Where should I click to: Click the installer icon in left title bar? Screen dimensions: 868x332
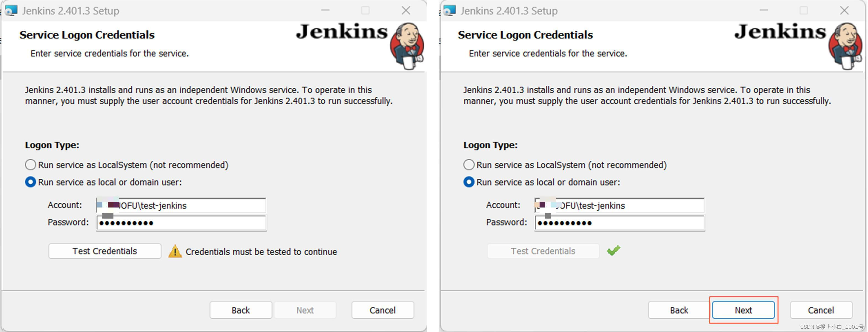click(11, 11)
